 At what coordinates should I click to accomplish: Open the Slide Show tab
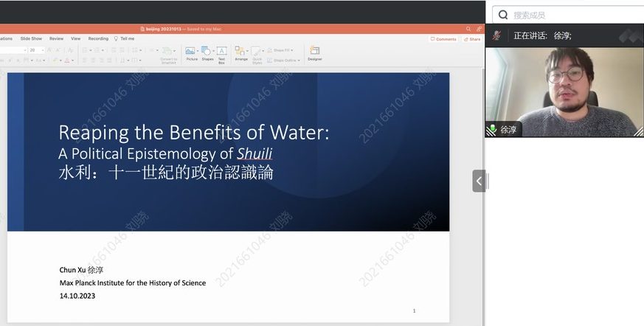[31, 38]
